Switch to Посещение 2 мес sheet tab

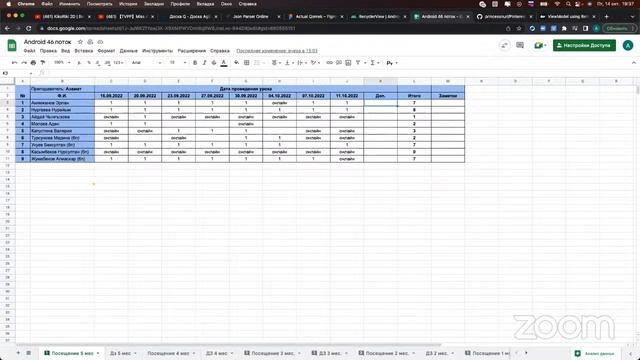[387, 353]
